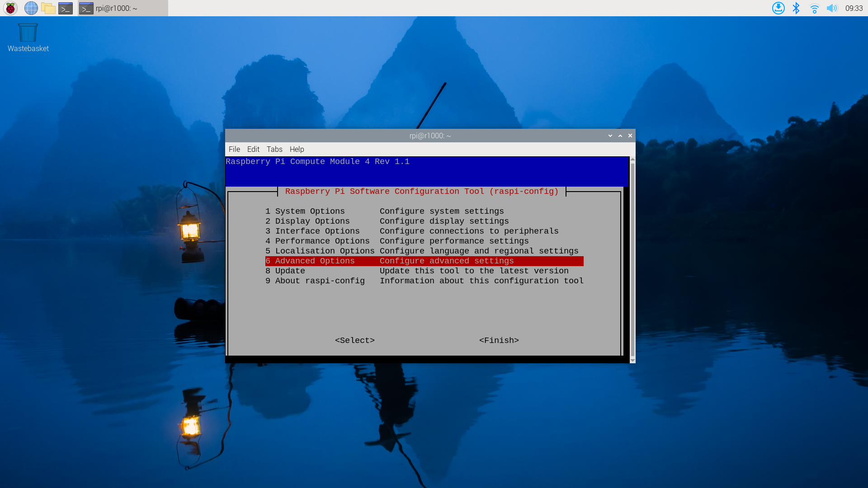Select 9 About raspi-config entry

point(424,281)
